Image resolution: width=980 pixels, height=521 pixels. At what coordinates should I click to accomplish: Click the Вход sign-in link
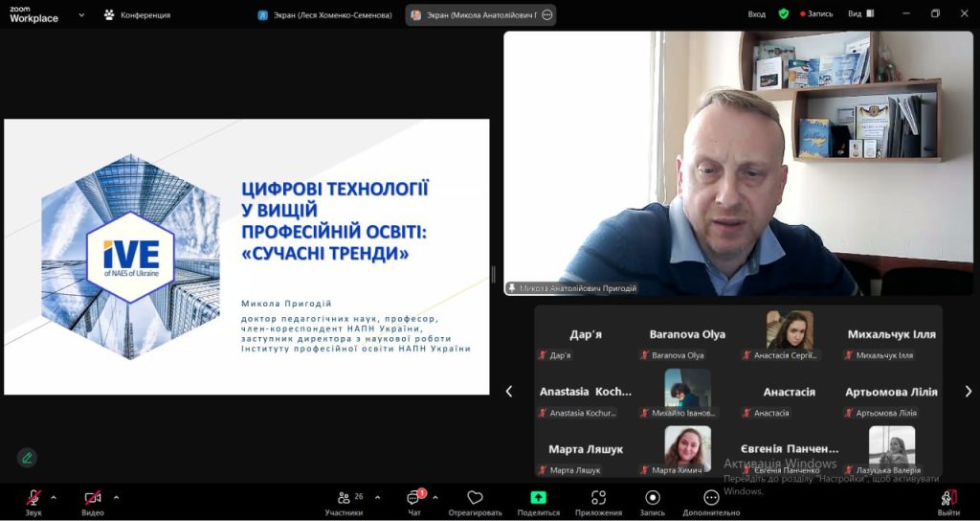pos(756,14)
